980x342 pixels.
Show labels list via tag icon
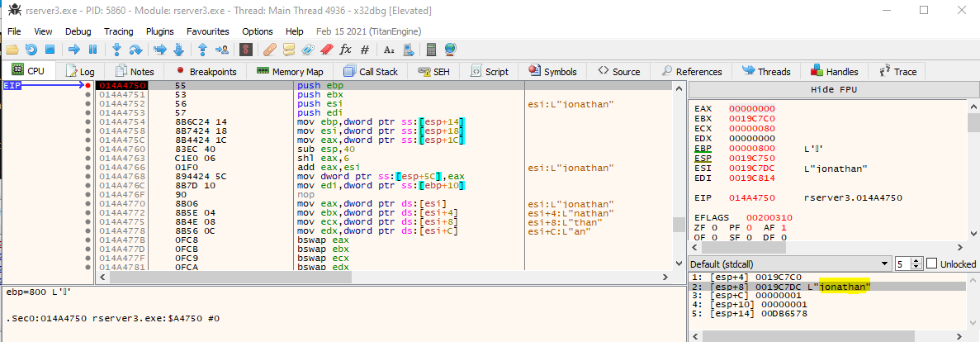click(307, 50)
